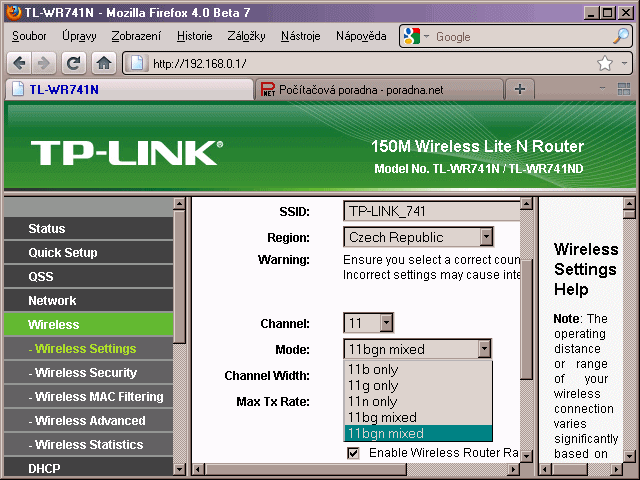Bookmark this page with the star icon
Viewport: 640px width, 480px height.
[604, 63]
